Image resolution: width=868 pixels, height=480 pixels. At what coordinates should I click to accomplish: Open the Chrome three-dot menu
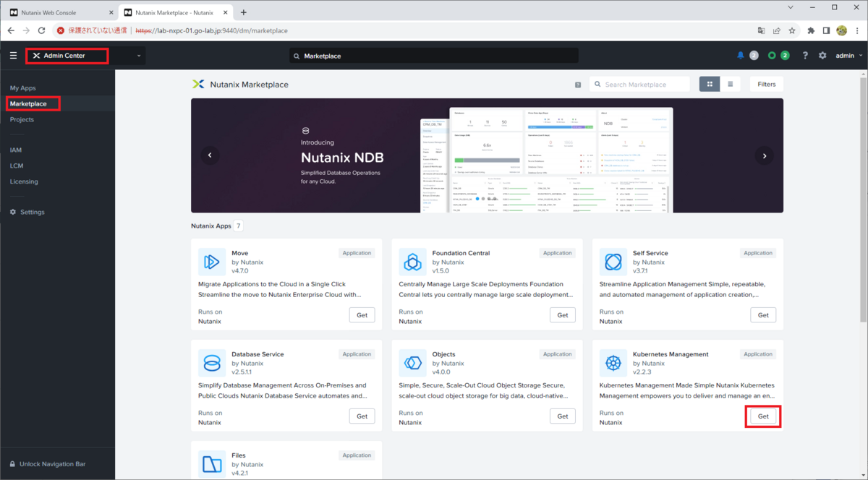857,31
